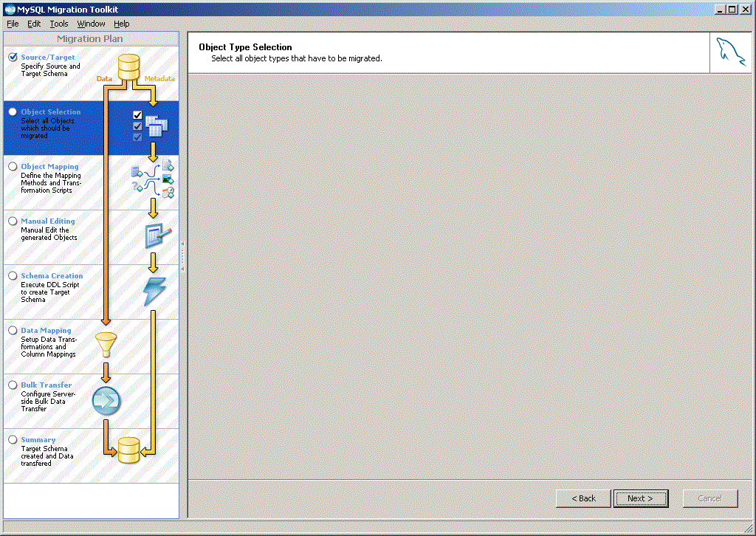Select the Manual Editing step radio button

point(13,221)
